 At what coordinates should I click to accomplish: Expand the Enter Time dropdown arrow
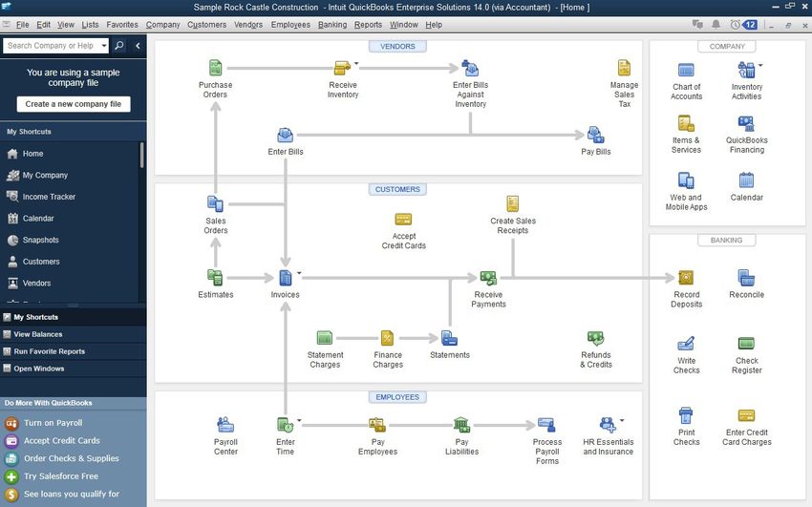tap(299, 420)
